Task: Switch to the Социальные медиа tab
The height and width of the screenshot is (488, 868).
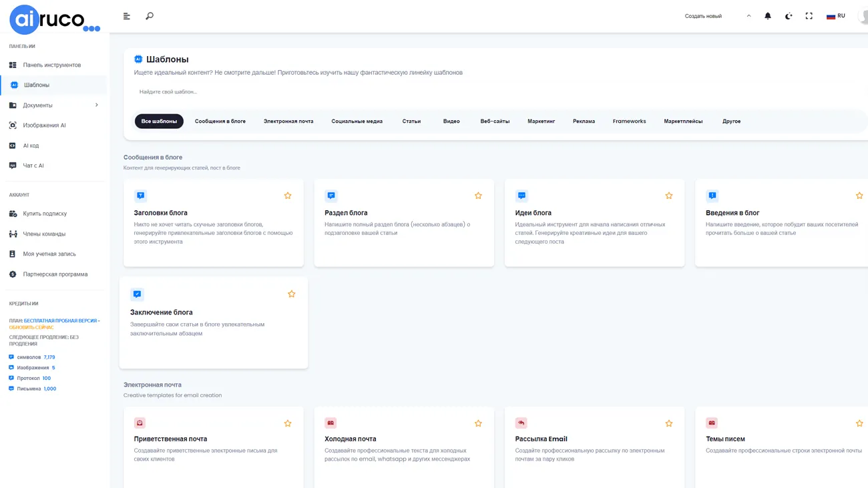Action: click(357, 121)
